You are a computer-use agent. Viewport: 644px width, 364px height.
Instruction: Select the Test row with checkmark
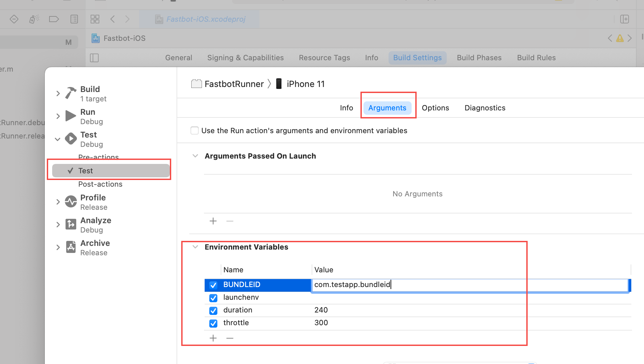(111, 171)
